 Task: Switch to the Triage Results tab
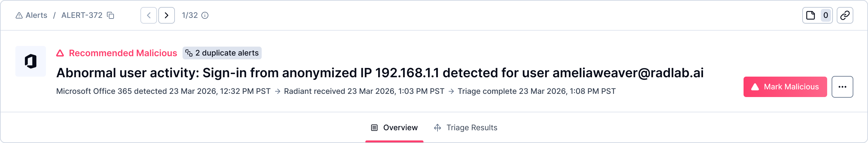tap(465, 128)
